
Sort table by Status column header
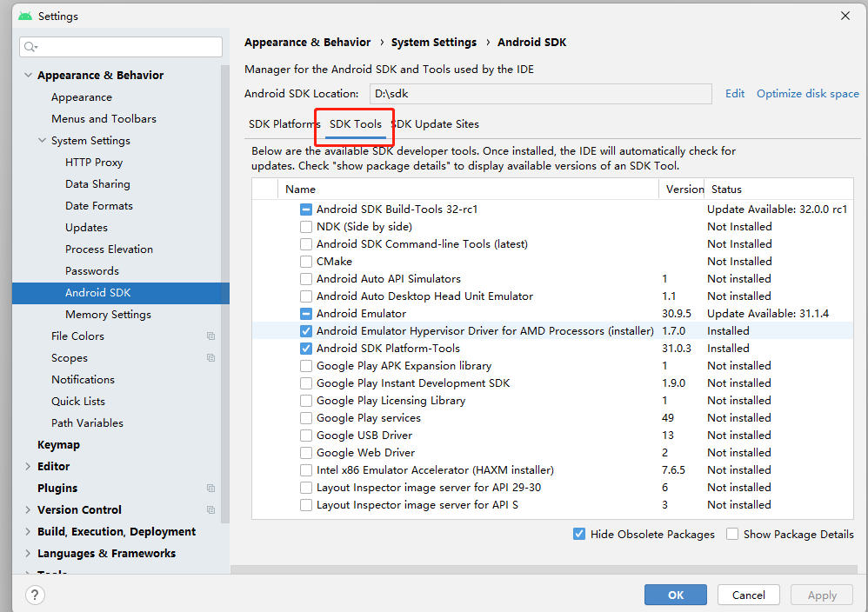coord(779,190)
